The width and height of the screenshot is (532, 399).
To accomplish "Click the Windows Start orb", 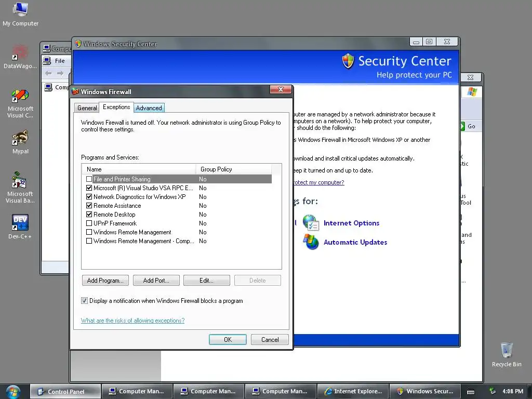I will tap(13, 392).
